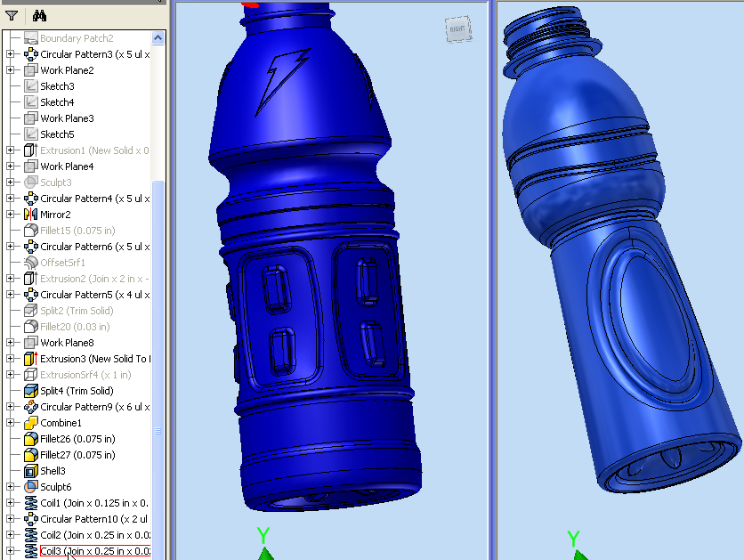Expand the Coil2 node
744x560 pixels.
(10, 535)
